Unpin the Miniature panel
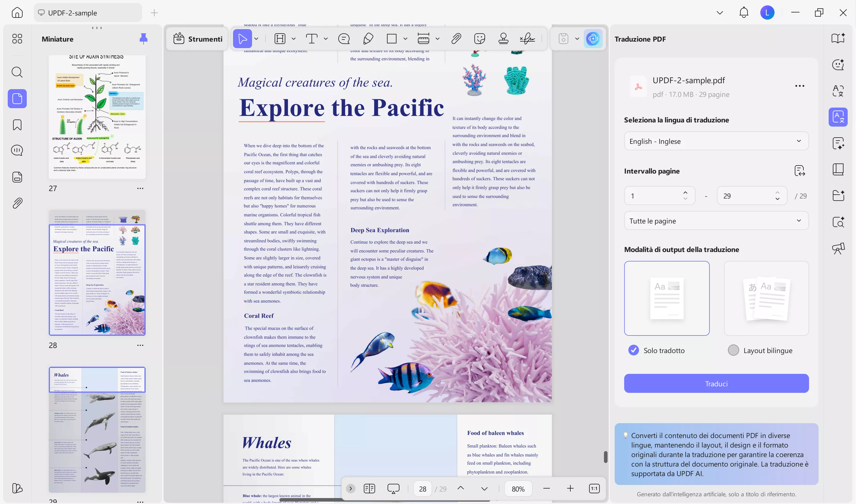The image size is (856, 504). pos(143,39)
